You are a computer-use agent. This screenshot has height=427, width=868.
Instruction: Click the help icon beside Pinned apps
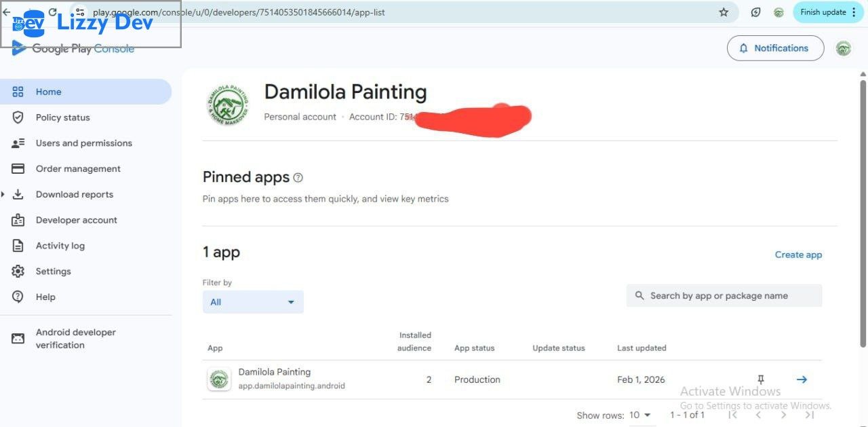pos(298,178)
